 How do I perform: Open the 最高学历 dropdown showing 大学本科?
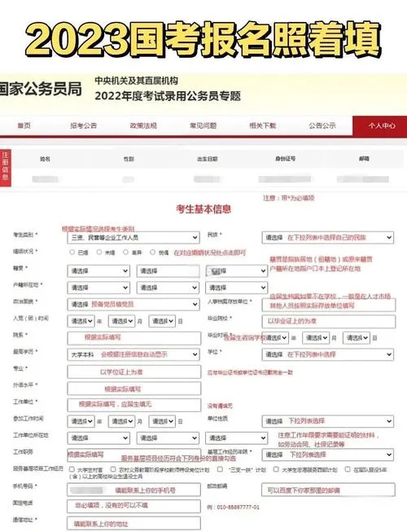[x=133, y=354]
